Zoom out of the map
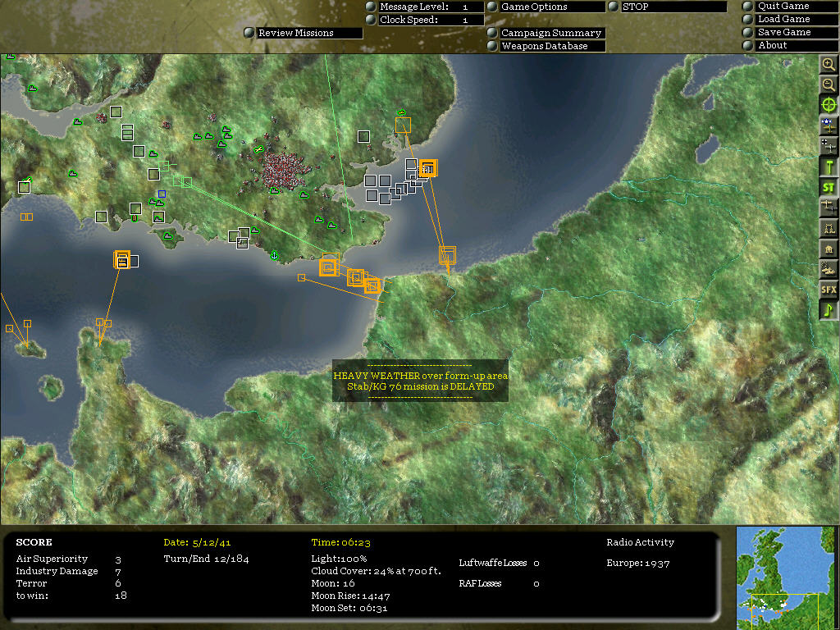The height and width of the screenshot is (630, 840). coord(829,84)
